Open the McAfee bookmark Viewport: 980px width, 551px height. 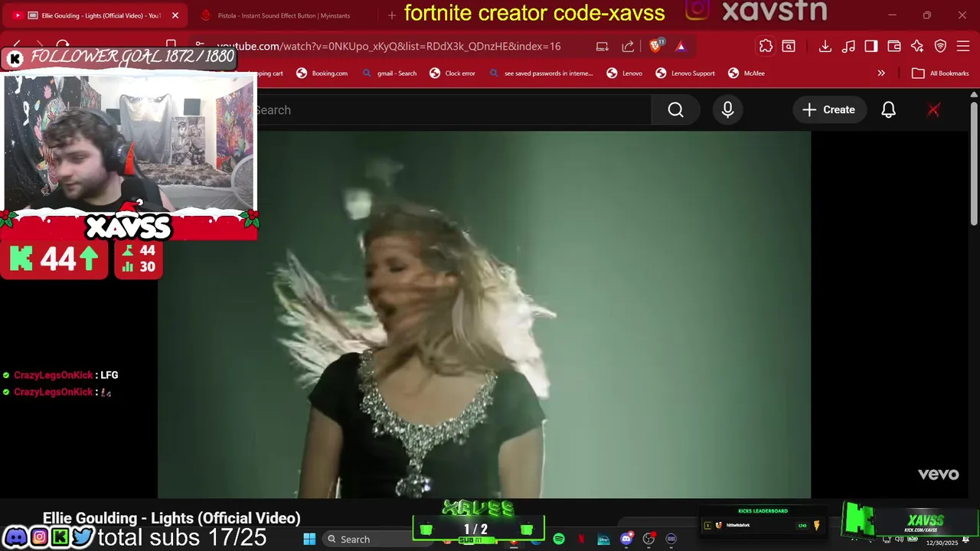[x=746, y=73]
